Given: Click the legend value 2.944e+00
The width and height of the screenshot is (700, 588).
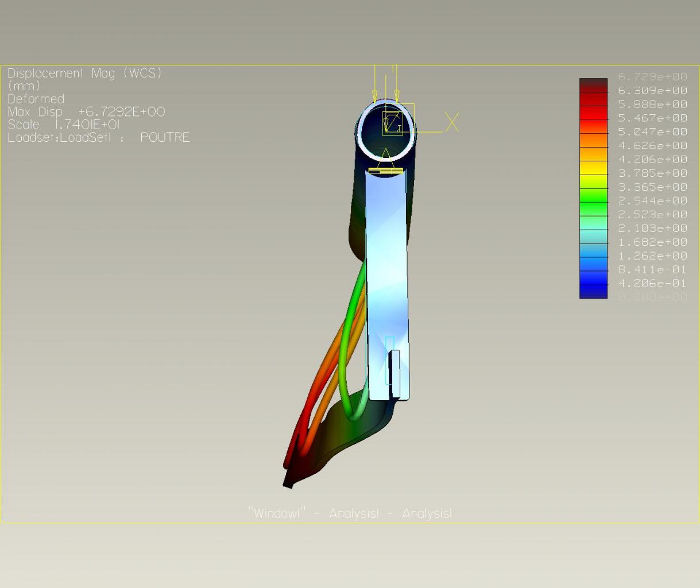Looking at the screenshot, I should (652, 200).
